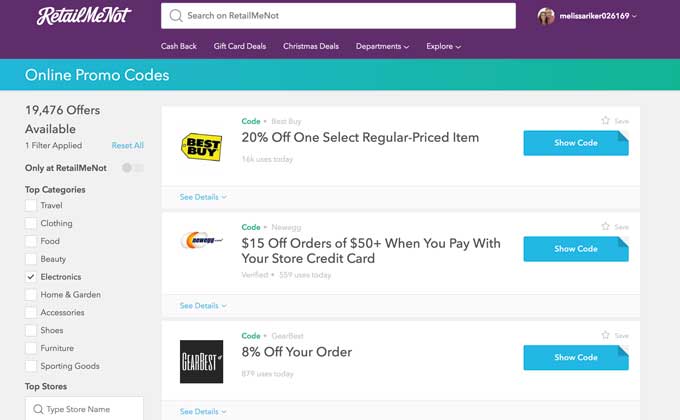680x420 pixels.
Task: Open the Best Buy store logo
Action: click(x=201, y=147)
